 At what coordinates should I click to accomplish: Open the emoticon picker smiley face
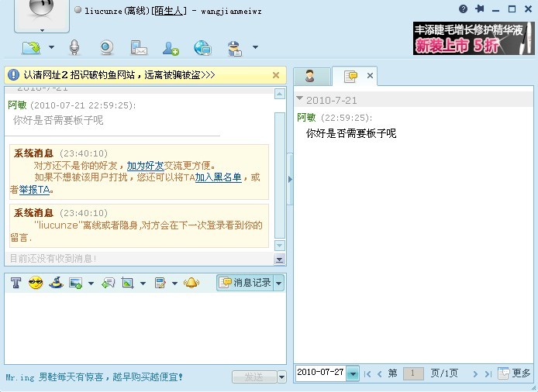(36, 284)
